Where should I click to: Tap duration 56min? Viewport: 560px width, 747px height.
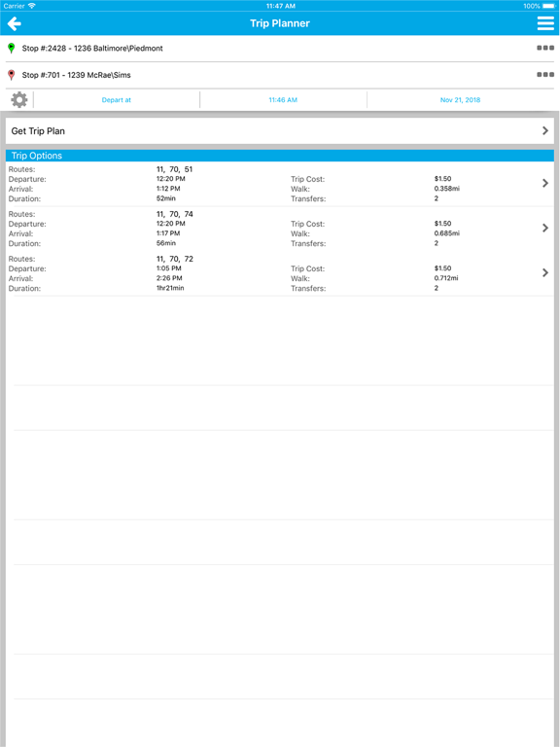165,243
